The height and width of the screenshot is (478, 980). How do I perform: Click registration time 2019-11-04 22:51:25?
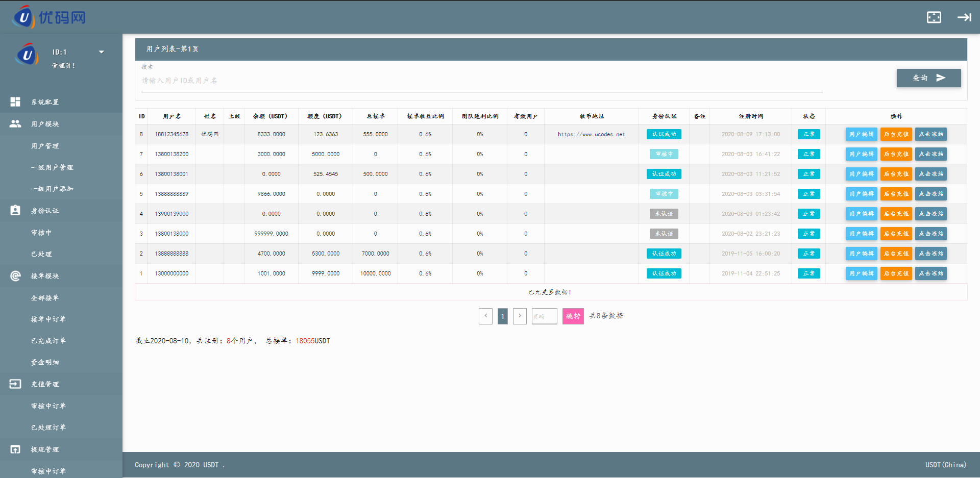click(751, 273)
